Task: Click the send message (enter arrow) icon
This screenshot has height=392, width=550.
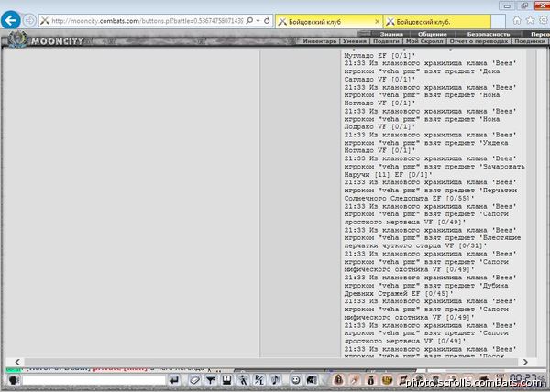Action: (173, 380)
